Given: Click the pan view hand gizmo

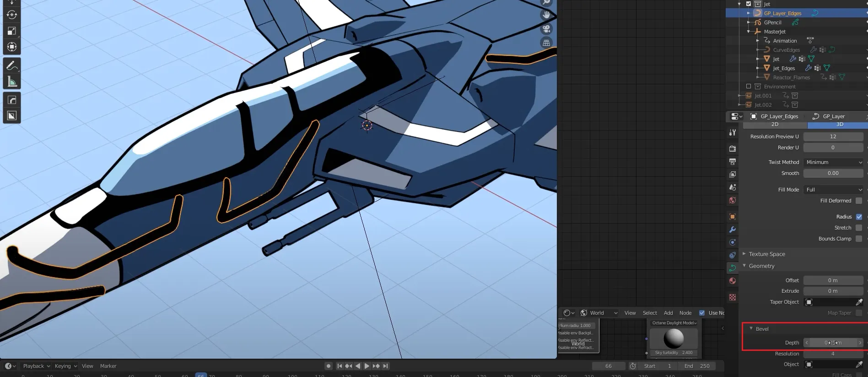Looking at the screenshot, I should tap(546, 15).
